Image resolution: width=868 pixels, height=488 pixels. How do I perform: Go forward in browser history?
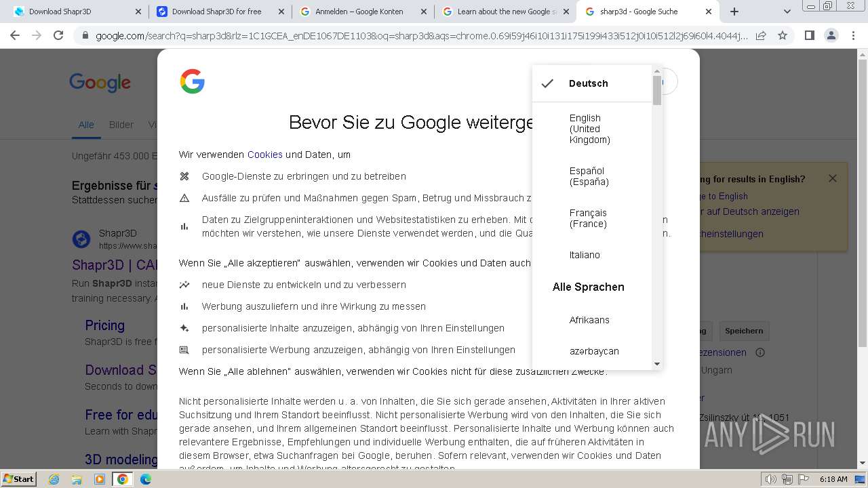coord(37,35)
